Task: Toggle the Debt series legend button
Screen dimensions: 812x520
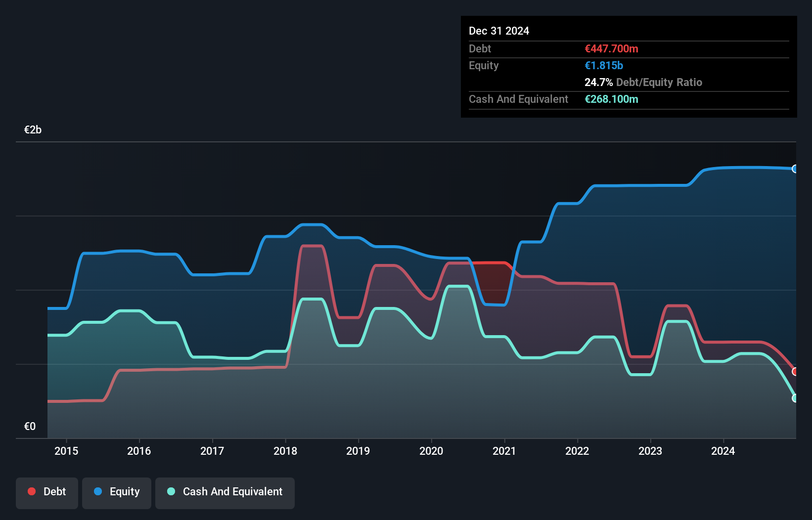Action: click(47, 493)
